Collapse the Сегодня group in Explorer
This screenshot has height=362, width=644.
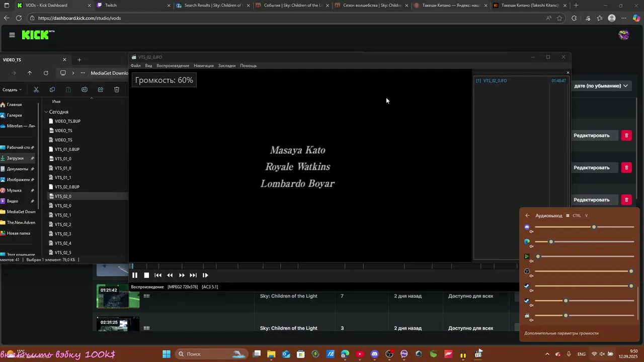pyautogui.click(x=46, y=112)
